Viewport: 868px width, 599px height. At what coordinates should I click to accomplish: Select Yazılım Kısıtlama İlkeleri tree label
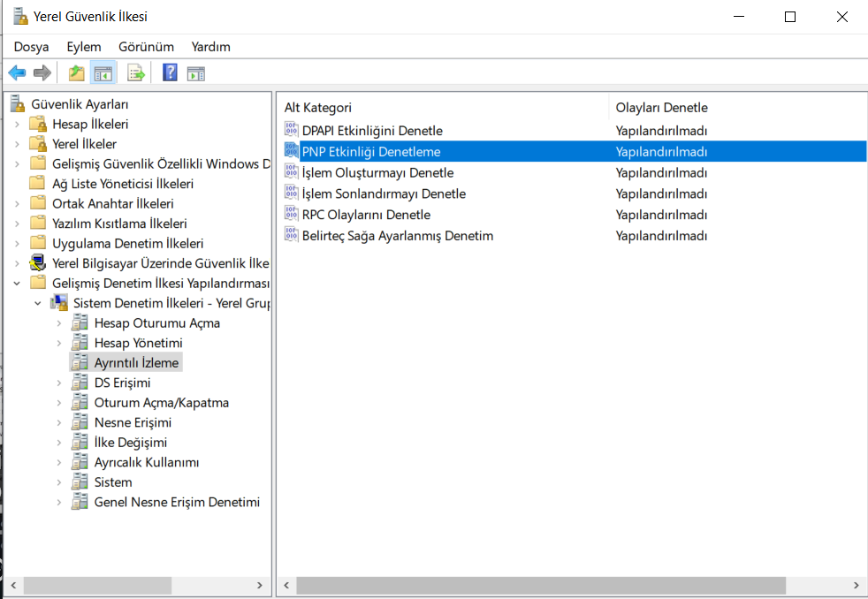119,224
